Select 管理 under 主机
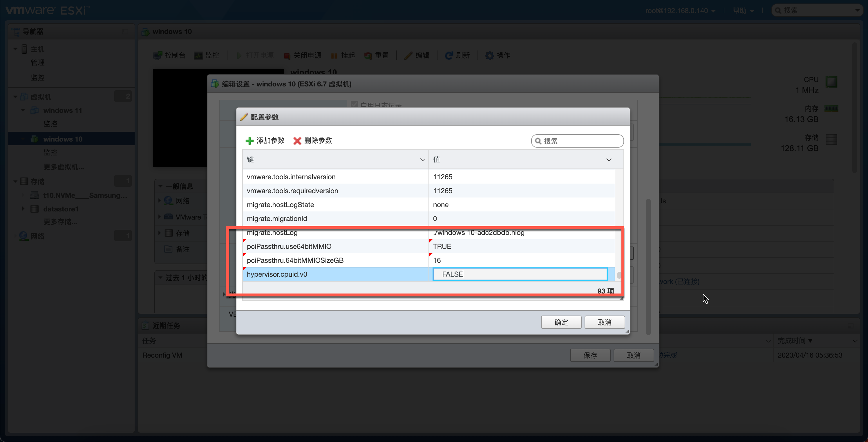The image size is (868, 442). (37, 63)
